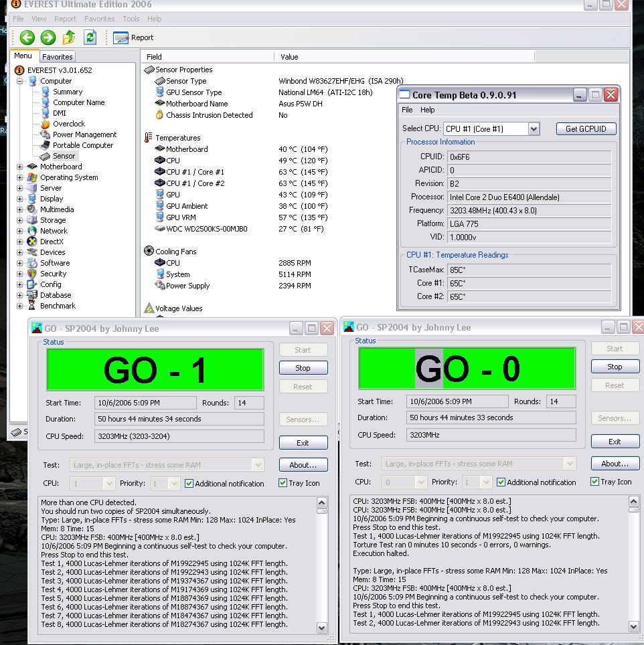Click the green Back arrow in EVEREST toolbar

pyautogui.click(x=27, y=37)
